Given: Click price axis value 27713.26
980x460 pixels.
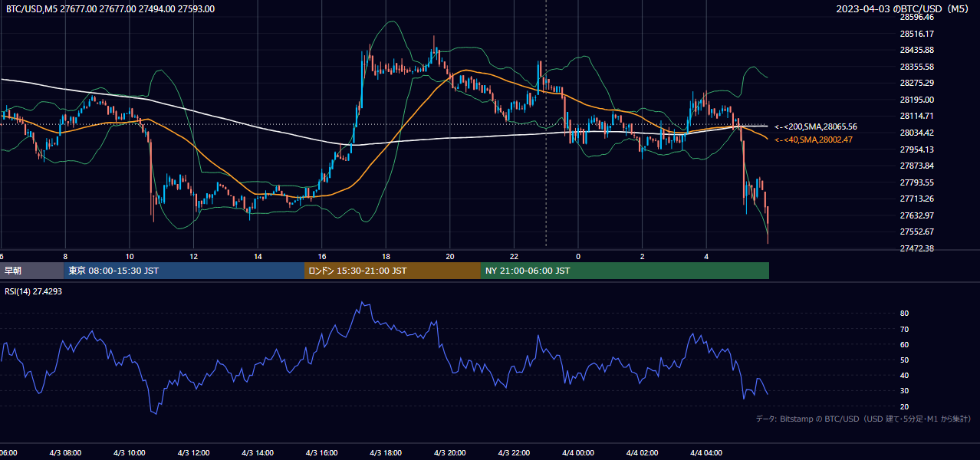Looking at the screenshot, I should [916, 199].
